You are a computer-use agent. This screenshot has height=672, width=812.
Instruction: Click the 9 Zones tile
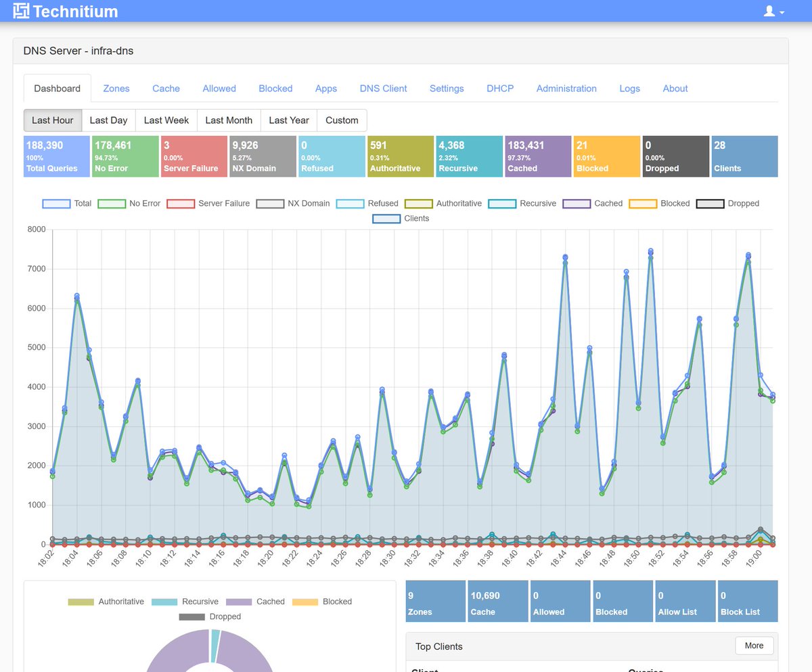click(436, 601)
